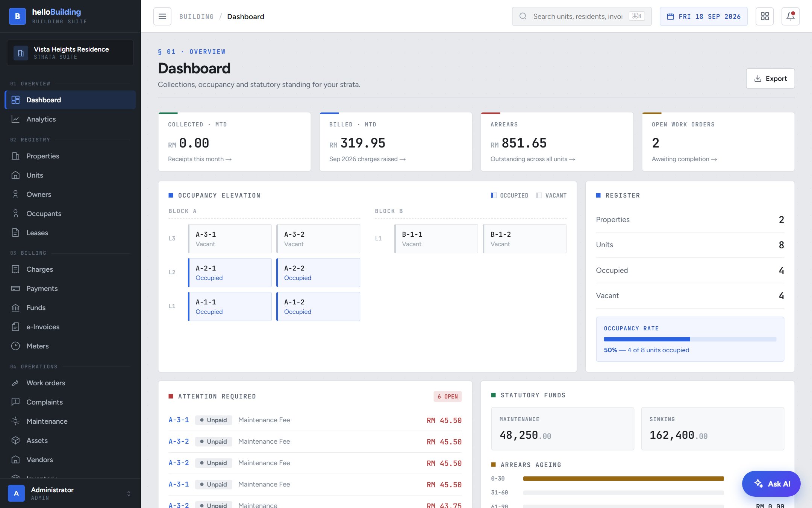The height and width of the screenshot is (508, 812).
Task: Click the Occupied legend swatch
Action: (x=494, y=195)
